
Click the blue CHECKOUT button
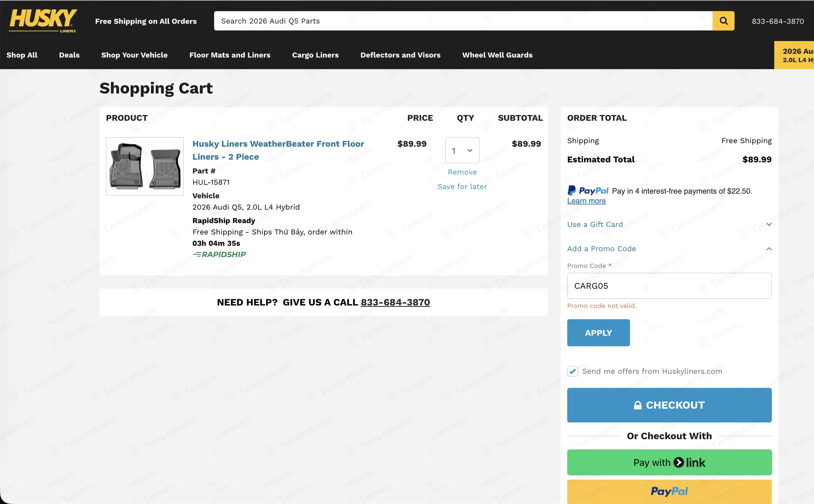tap(669, 405)
